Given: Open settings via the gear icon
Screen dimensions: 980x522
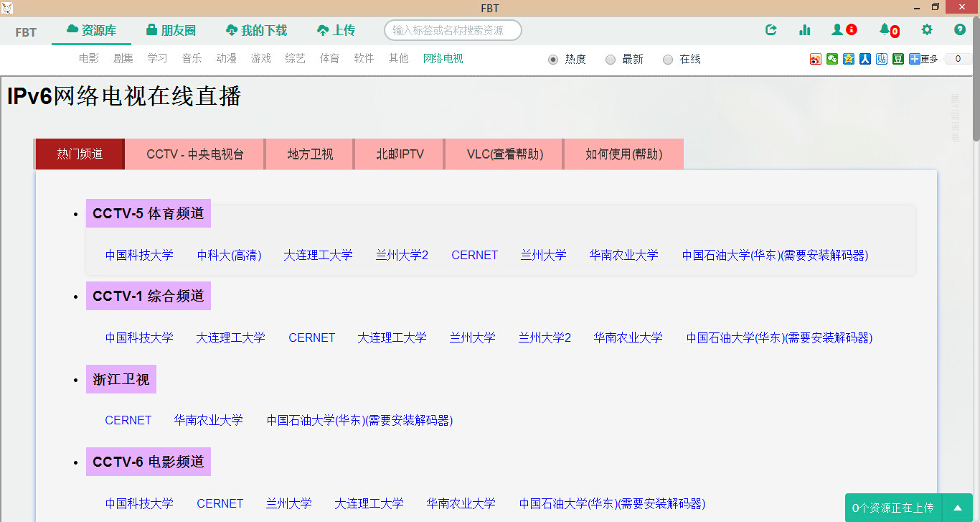Looking at the screenshot, I should click(x=927, y=30).
